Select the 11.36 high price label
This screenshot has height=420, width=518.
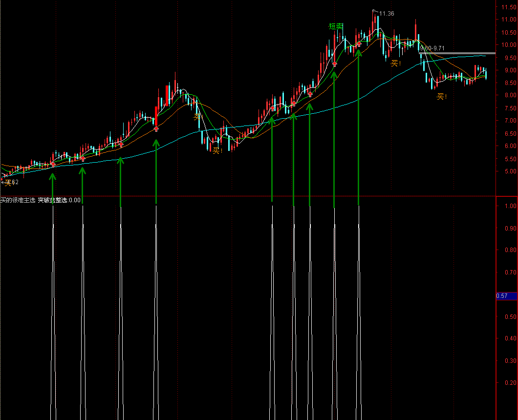click(387, 14)
